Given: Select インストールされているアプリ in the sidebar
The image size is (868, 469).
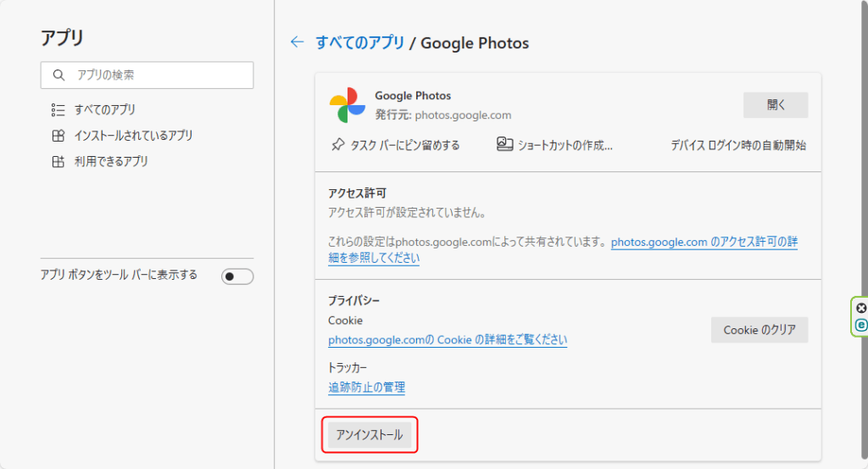Looking at the screenshot, I should coord(133,136).
